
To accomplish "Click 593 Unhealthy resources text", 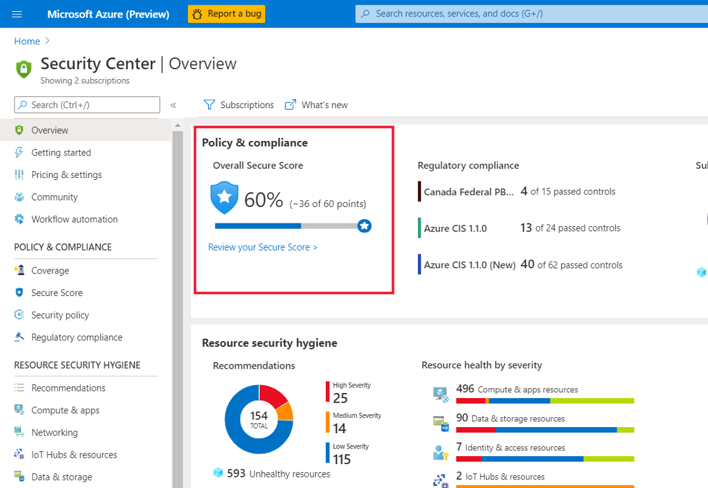I will click(x=279, y=473).
